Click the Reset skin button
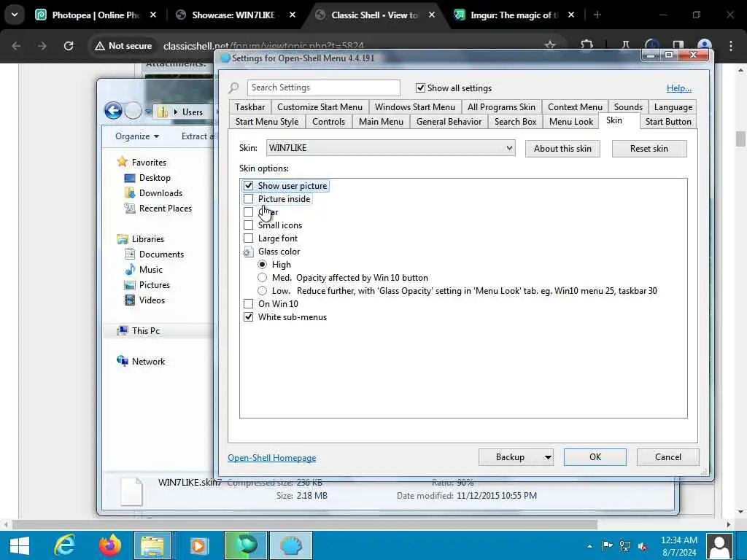 649,149
